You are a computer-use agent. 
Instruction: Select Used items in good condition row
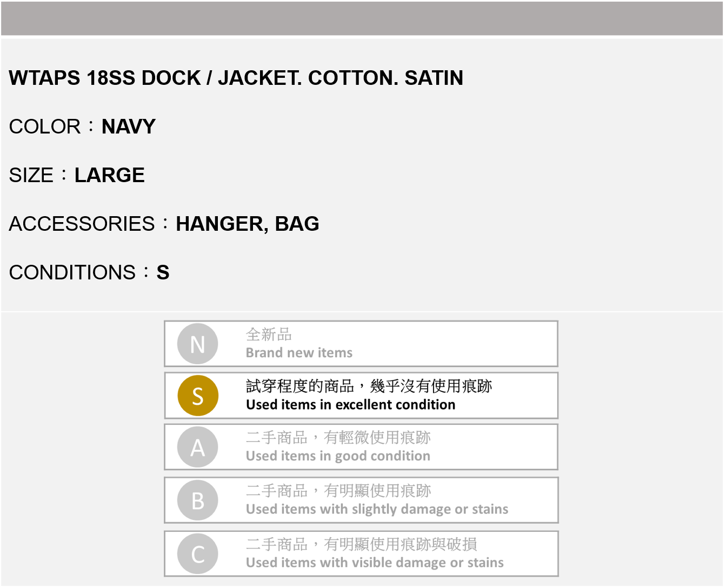click(361, 447)
